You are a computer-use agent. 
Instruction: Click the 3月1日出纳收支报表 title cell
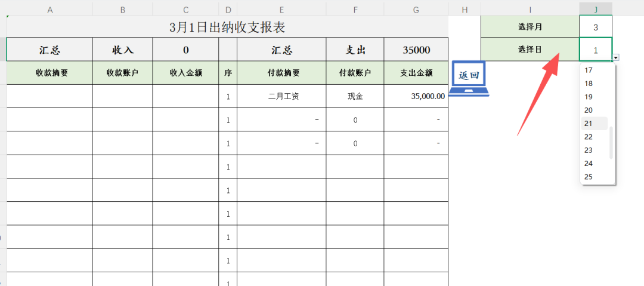(x=227, y=27)
